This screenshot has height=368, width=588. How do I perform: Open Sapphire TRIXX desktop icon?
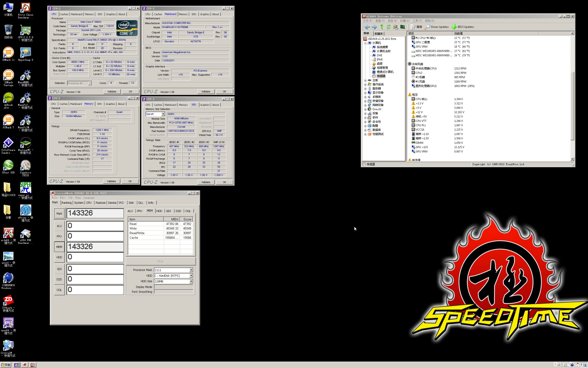coord(25,168)
